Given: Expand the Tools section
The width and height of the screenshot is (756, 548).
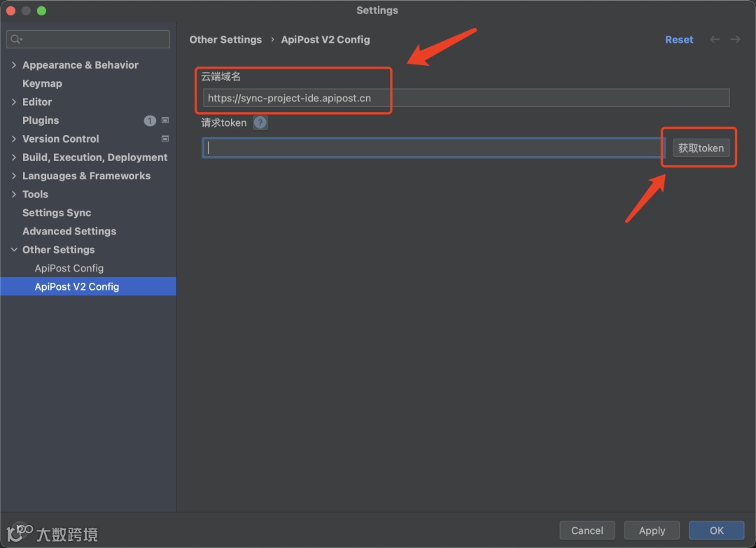Looking at the screenshot, I should 13,195.
